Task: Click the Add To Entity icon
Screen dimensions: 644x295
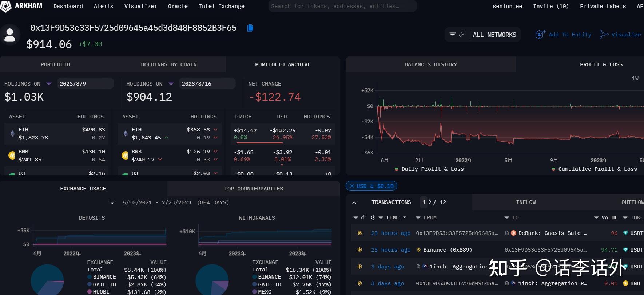Action: pyautogui.click(x=540, y=35)
